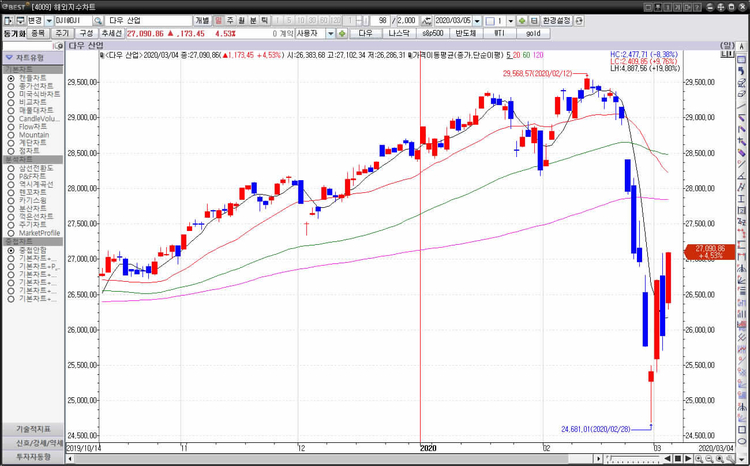Click the chart zoom slider at bottom right
This screenshot has width=750, height=466.
click(632, 459)
